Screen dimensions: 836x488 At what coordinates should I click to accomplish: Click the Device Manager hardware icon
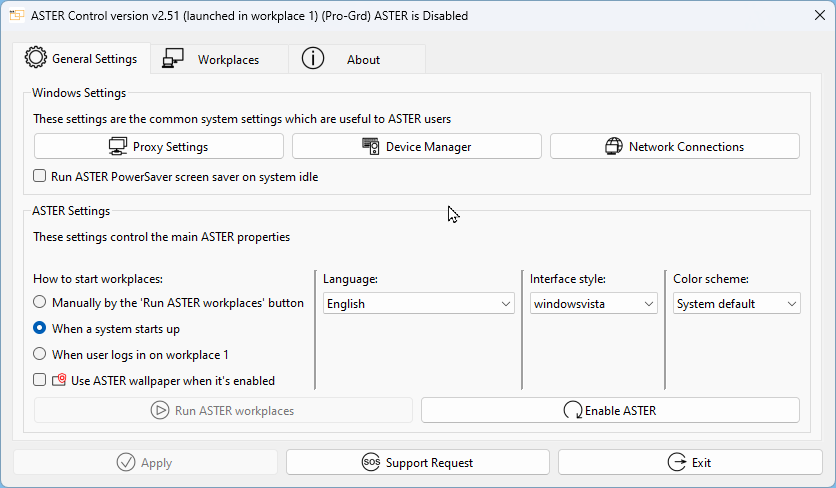370,147
